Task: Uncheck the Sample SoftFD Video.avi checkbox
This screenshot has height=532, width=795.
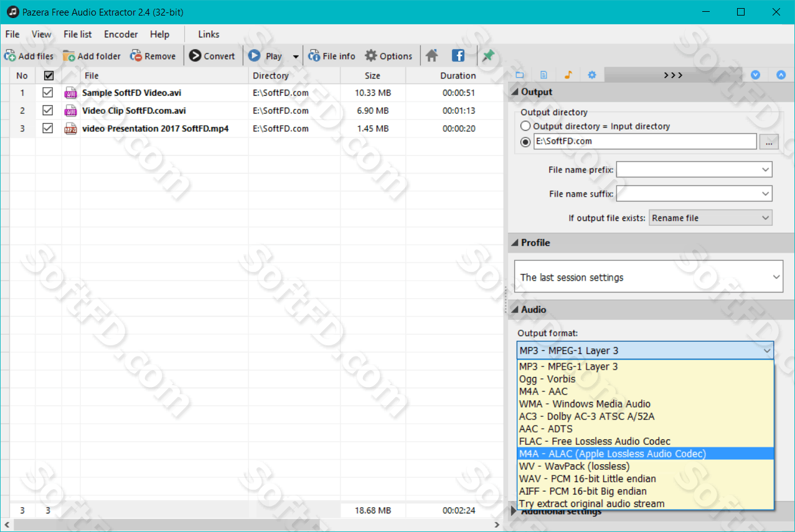Action: tap(48, 93)
